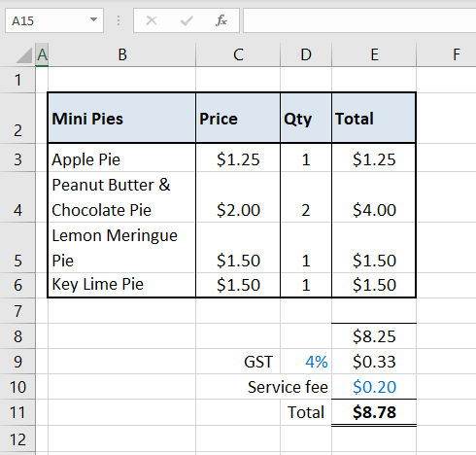
Task: Click the grand total $8.78 cell
Action: click(374, 412)
